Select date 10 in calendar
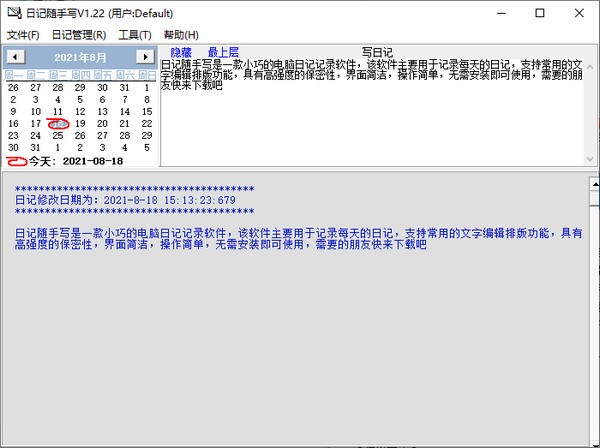 (36, 112)
